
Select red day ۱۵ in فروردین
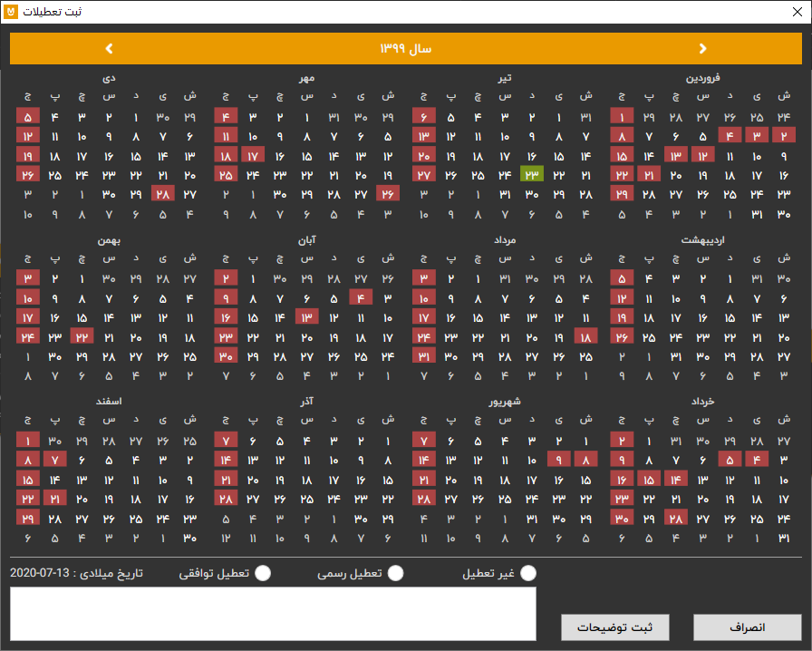click(622, 155)
